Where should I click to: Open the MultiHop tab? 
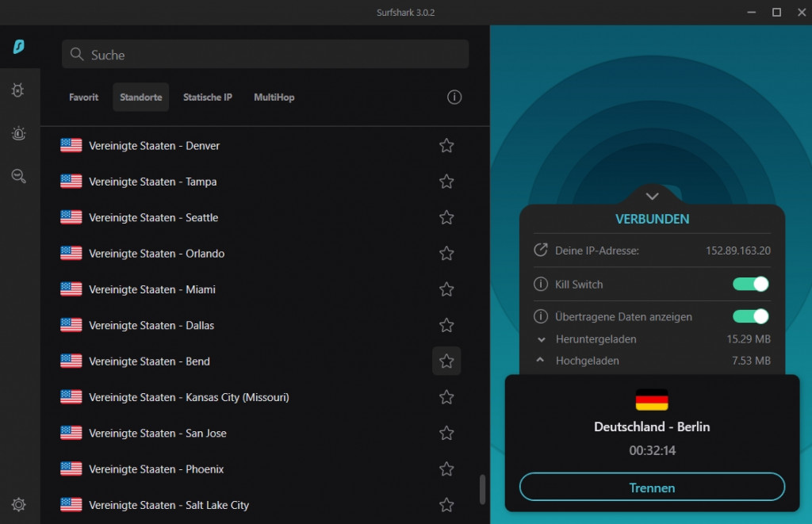(x=274, y=98)
